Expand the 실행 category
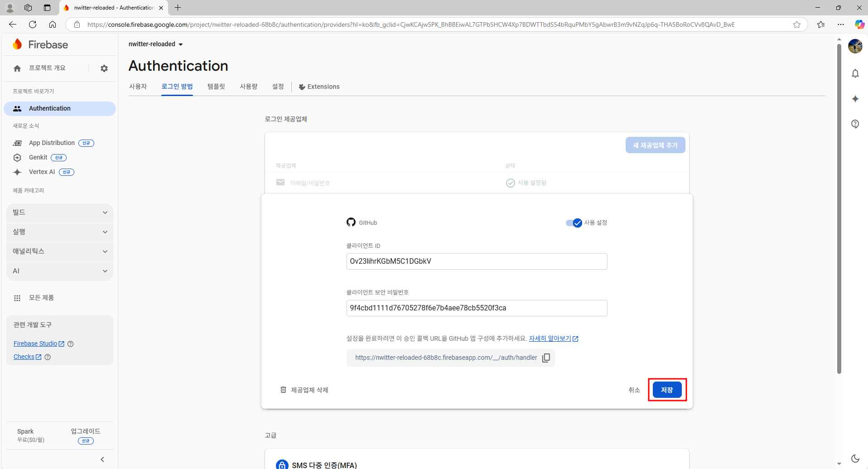Image resolution: width=868 pixels, height=469 pixels. pyautogui.click(x=60, y=232)
